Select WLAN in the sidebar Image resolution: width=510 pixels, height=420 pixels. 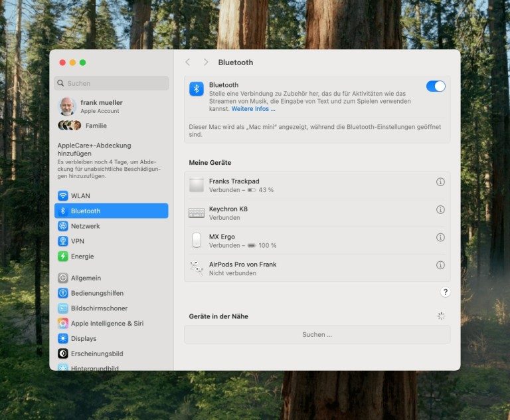pyautogui.click(x=112, y=195)
